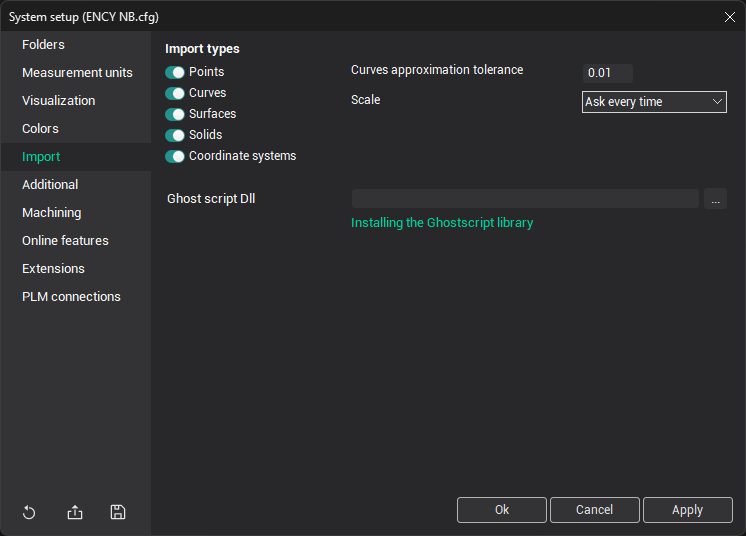Click the Curves approximation tolerance field
The height and width of the screenshot is (536, 746).
coord(607,73)
